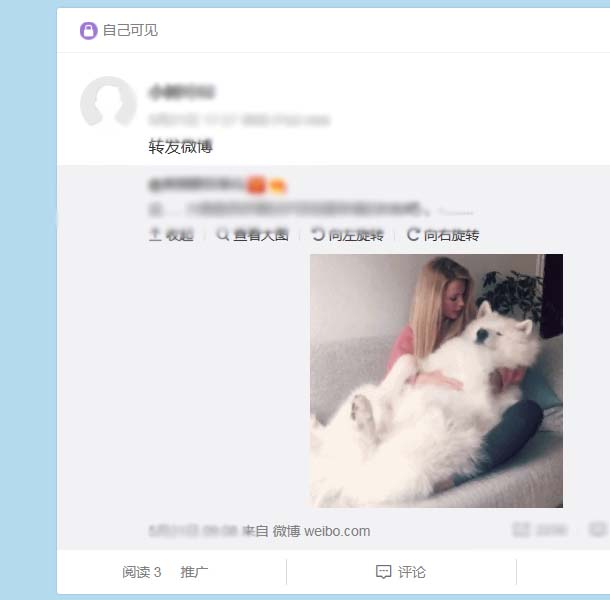610x600 pixels.
Task: Open the 自己可见 visibility setting label
Action: coord(130,30)
